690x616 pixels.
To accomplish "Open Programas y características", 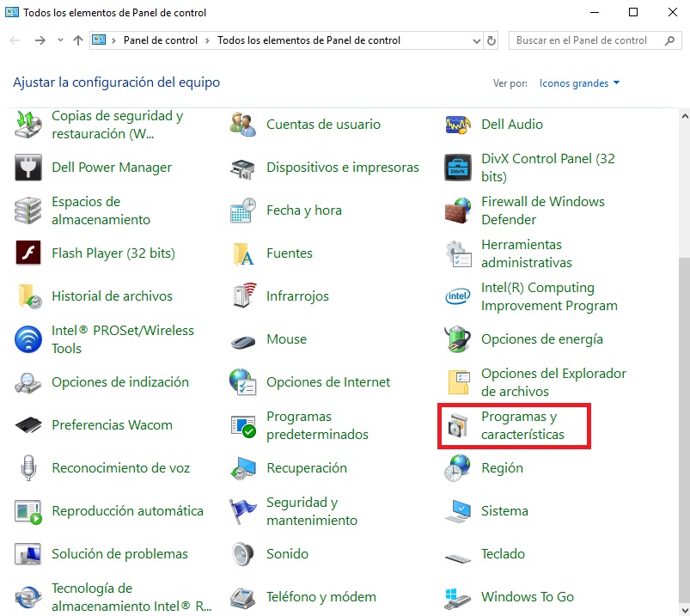I will pyautogui.click(x=524, y=425).
